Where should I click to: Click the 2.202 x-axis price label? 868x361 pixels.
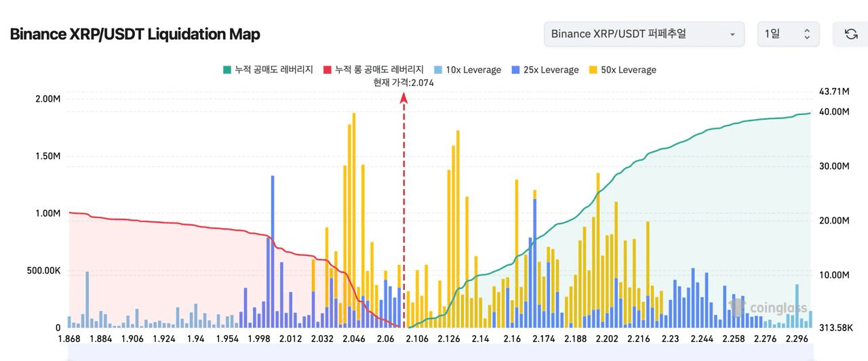(x=607, y=339)
